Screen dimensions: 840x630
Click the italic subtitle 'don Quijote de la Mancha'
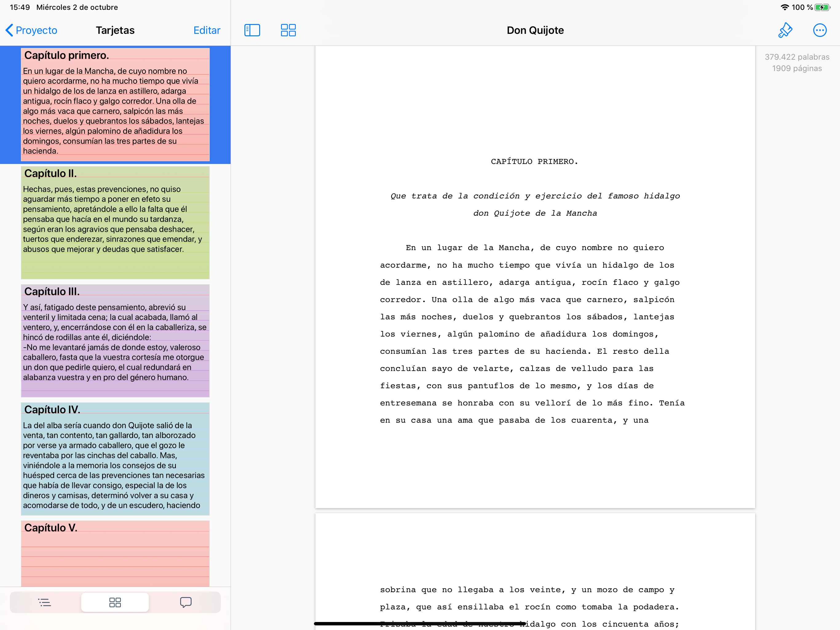[x=535, y=213]
